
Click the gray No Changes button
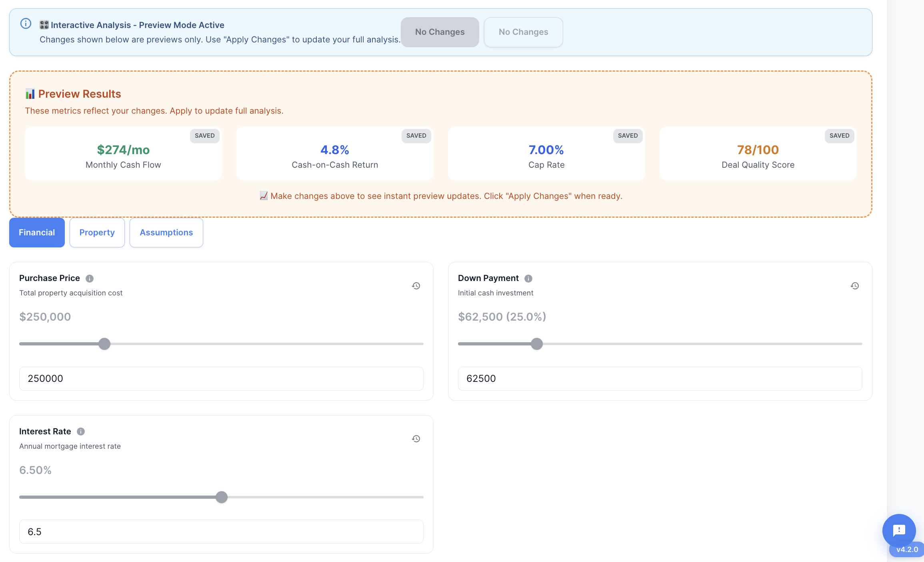(440, 32)
